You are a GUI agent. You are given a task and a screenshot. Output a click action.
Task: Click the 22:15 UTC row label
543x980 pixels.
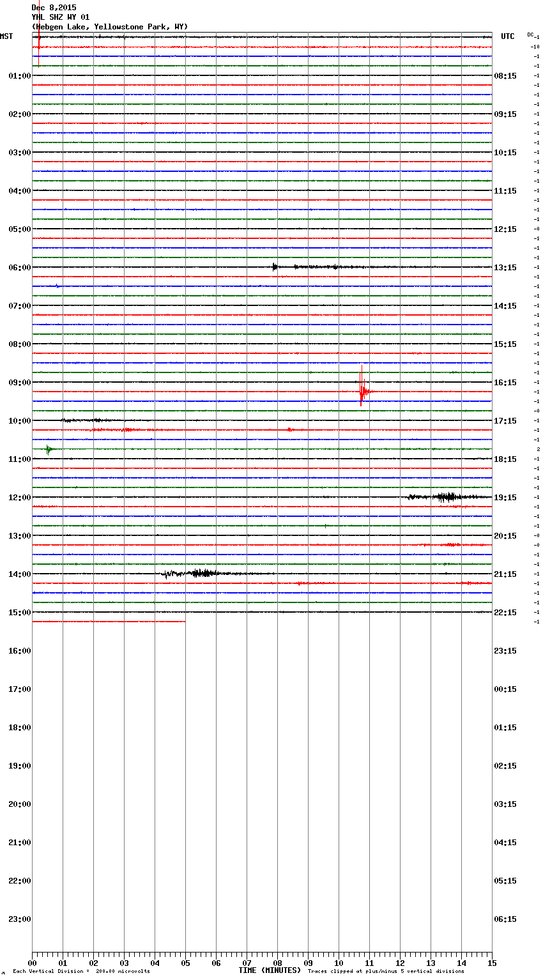pos(505,613)
